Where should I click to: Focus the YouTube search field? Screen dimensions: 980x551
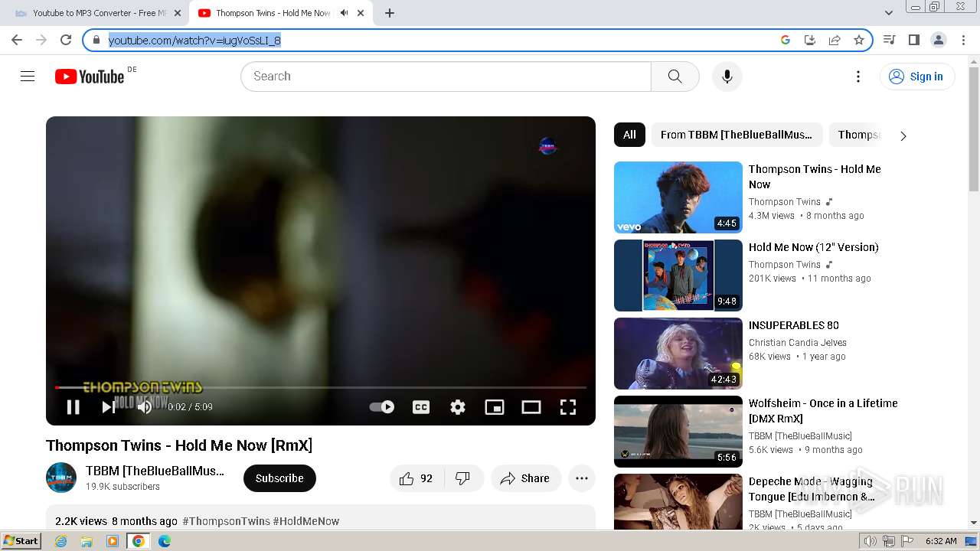click(446, 77)
